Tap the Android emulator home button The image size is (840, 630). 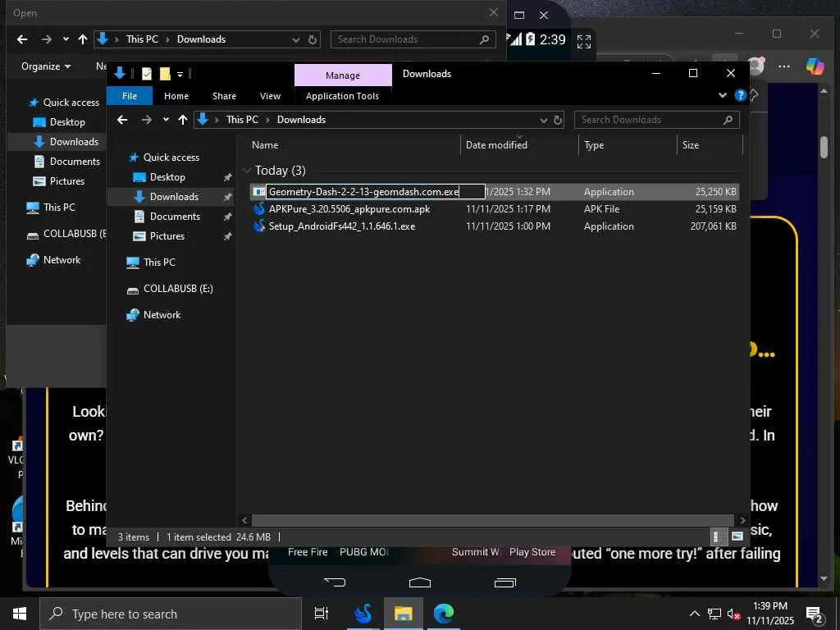(419, 582)
